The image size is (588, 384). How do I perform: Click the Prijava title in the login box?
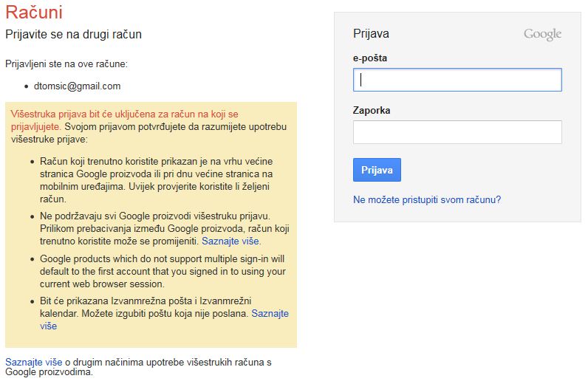coord(371,34)
